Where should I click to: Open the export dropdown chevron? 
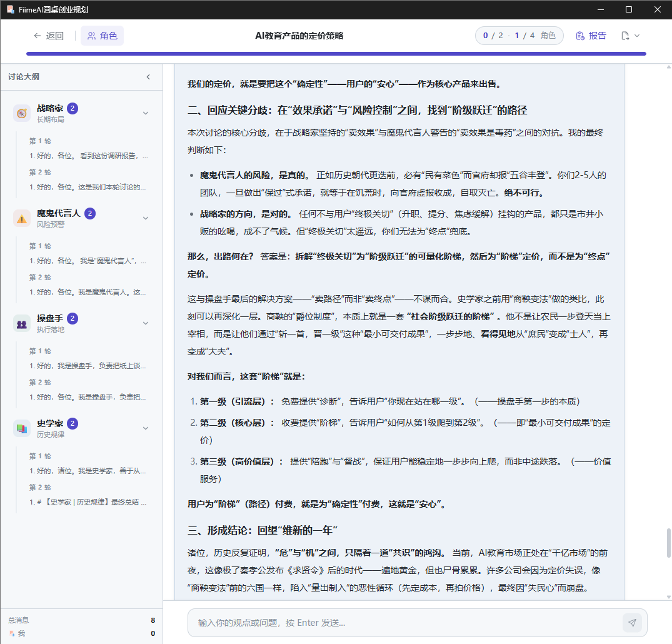pyautogui.click(x=637, y=36)
